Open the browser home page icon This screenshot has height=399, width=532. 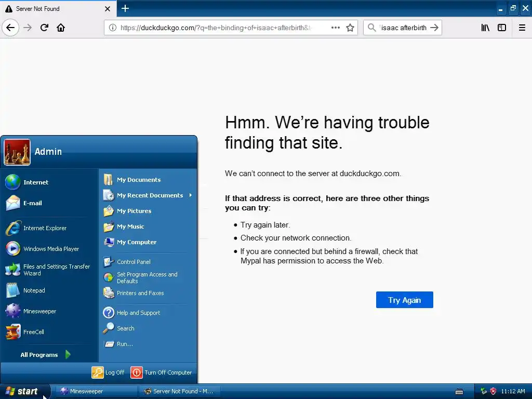pos(61,28)
